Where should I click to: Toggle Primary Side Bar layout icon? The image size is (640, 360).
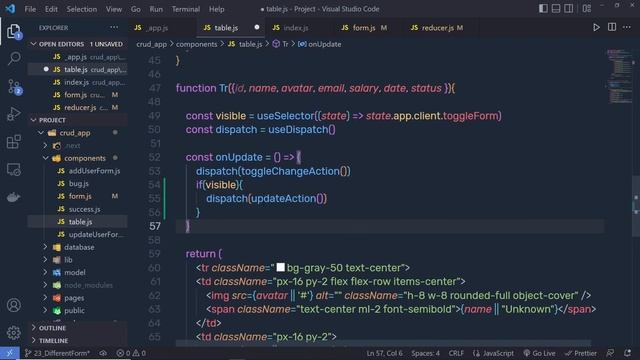(x=543, y=9)
